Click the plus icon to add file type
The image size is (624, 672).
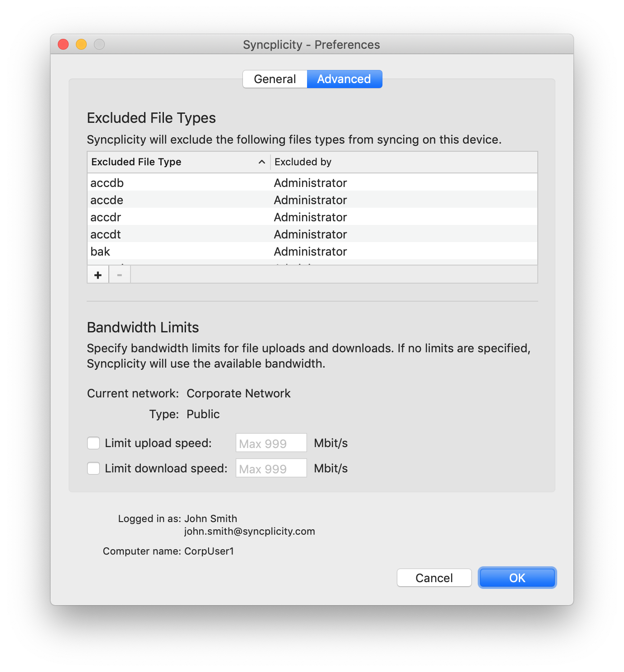[x=98, y=275]
